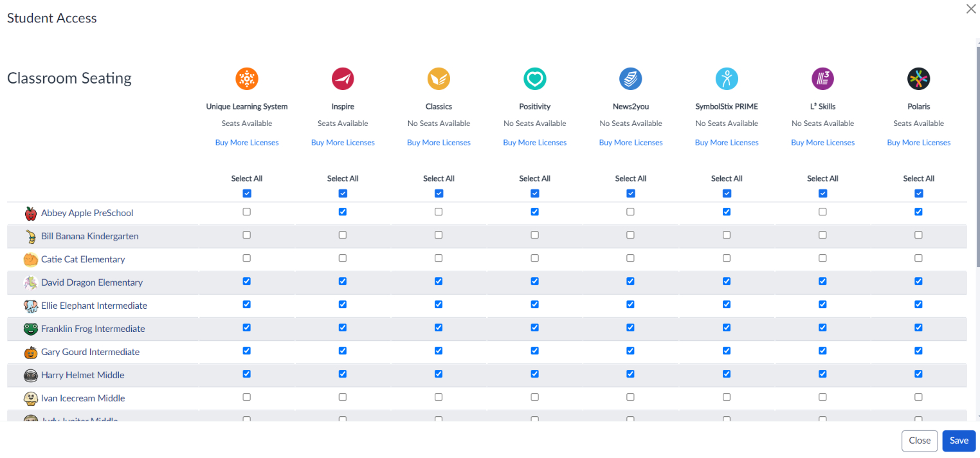
Task: Buy More Licenses for Unique Learning System
Action: 247,143
